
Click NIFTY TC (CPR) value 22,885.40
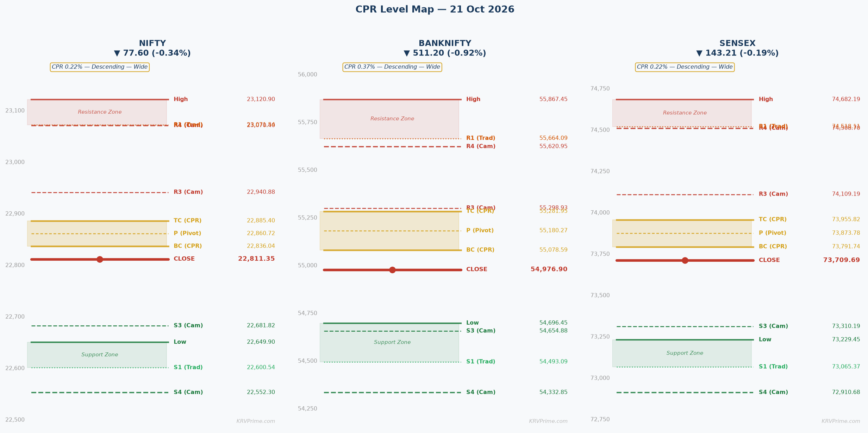pos(261,221)
